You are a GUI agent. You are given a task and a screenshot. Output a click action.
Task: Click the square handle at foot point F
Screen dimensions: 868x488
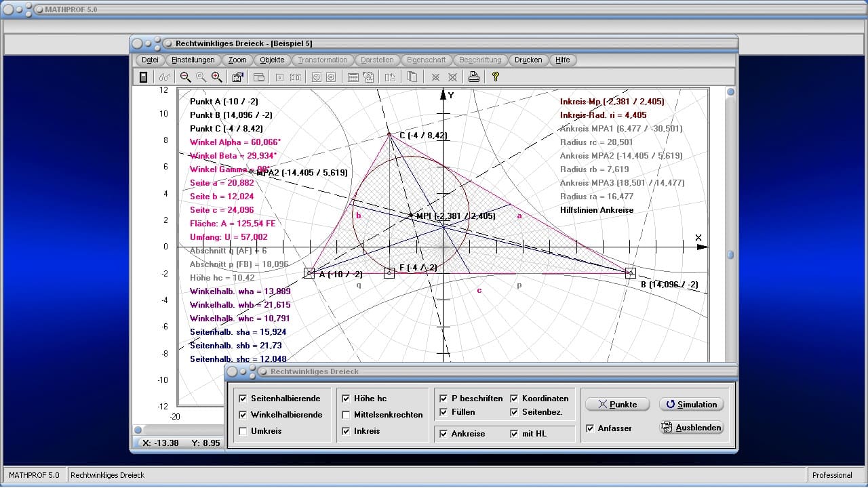click(389, 273)
